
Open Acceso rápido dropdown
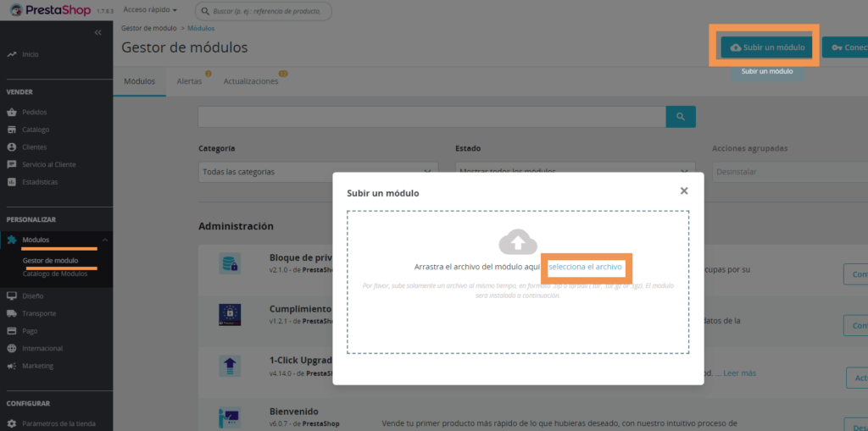coord(150,10)
